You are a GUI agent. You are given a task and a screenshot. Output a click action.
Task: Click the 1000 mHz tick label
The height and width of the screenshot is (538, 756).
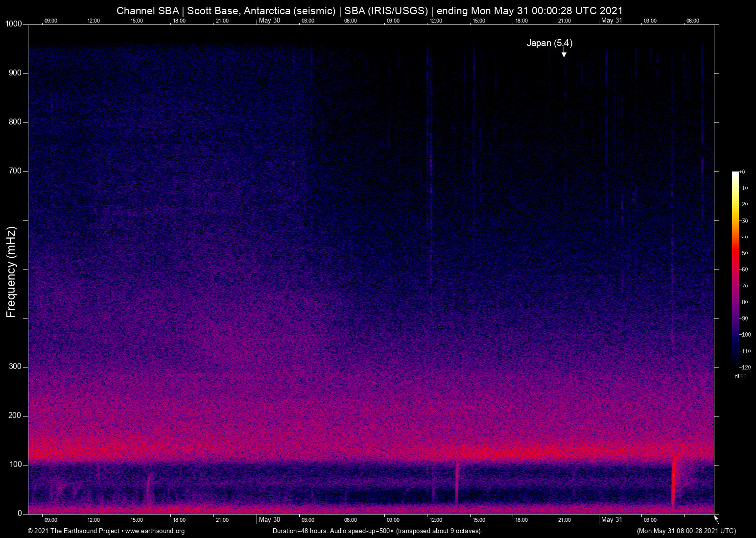[13, 24]
